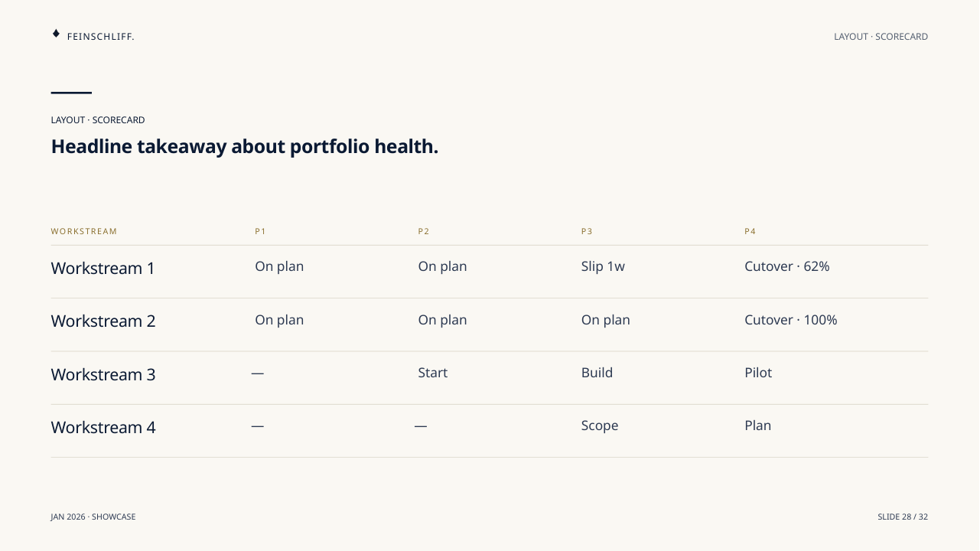Viewport: 980px width, 551px height.
Task: Click the Pilot cell in Workstream 3
Action: click(758, 373)
